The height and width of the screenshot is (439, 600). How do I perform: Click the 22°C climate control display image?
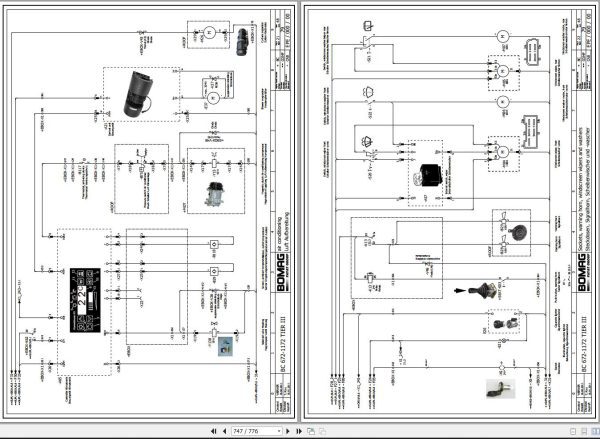[85, 300]
